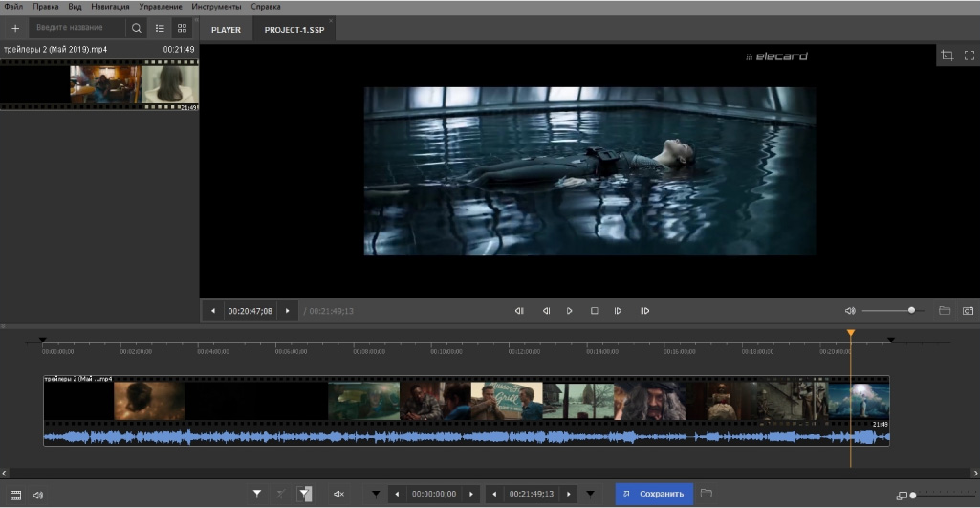Image resolution: width=980 pixels, height=508 pixels.
Task: Invert fragment selection with highlighted funnel icon
Action: coord(304,495)
